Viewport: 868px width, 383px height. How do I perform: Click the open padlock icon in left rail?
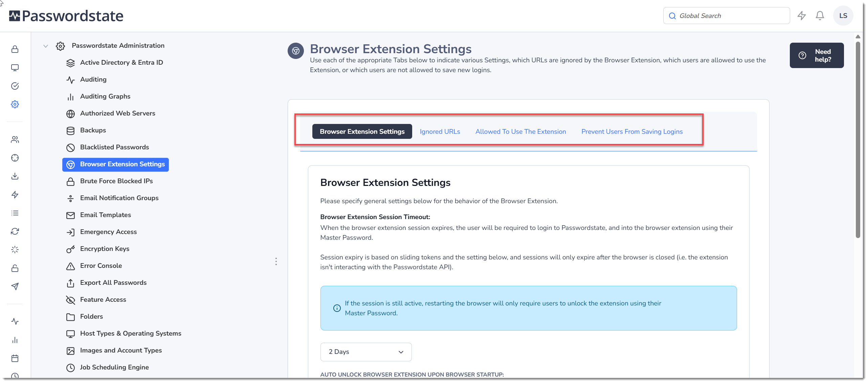(x=15, y=268)
